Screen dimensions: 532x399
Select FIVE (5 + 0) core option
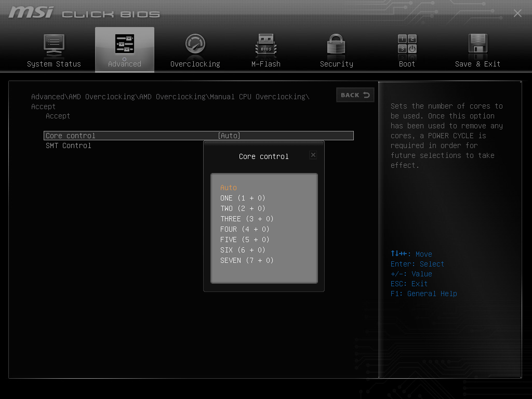[x=245, y=240]
